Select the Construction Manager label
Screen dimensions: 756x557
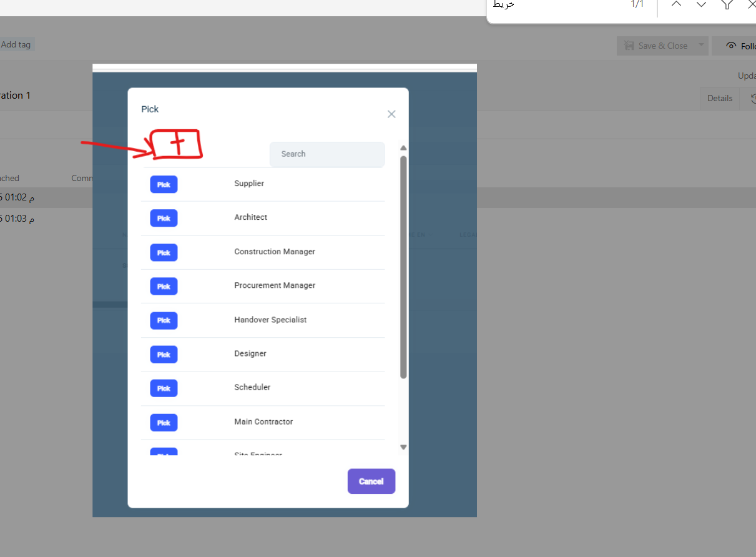tap(275, 252)
